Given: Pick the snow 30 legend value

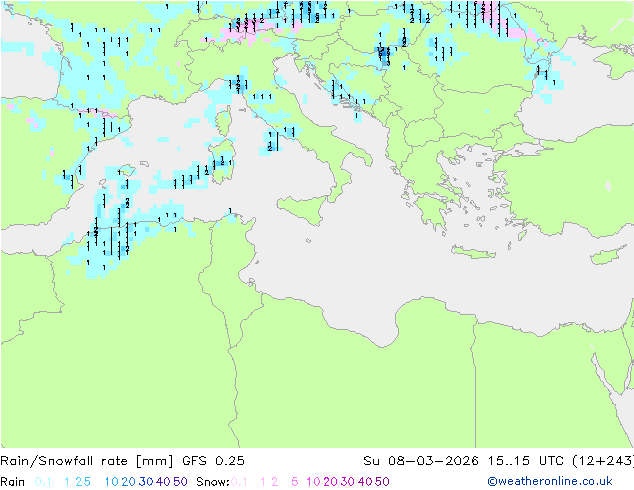Looking at the screenshot, I should coord(348,482).
